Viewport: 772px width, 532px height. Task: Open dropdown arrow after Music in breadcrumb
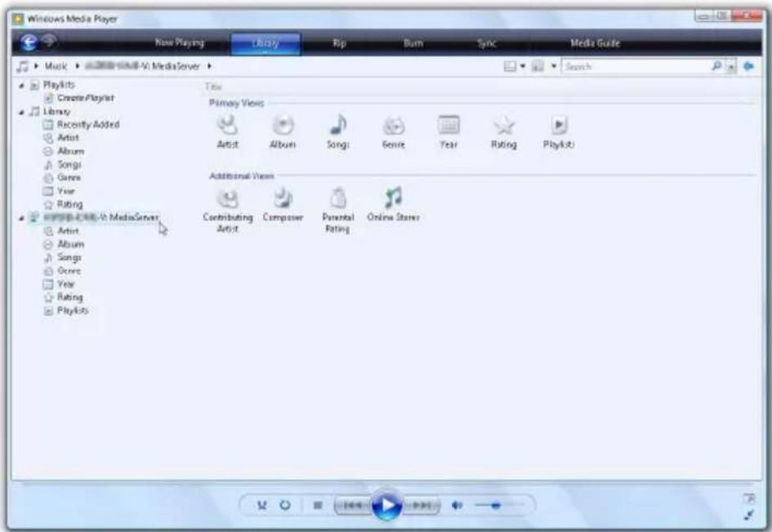pos(78,66)
